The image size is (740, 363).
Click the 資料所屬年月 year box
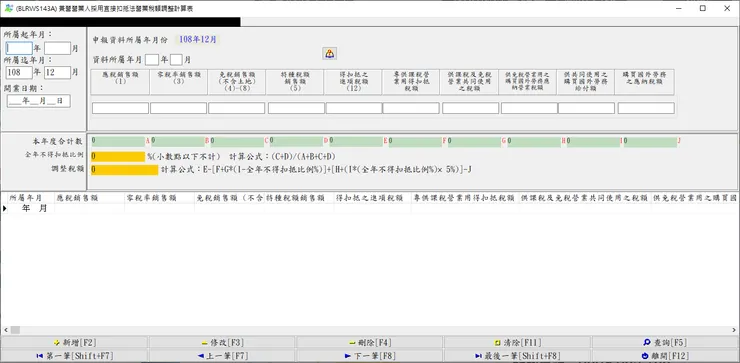pyautogui.click(x=152, y=59)
